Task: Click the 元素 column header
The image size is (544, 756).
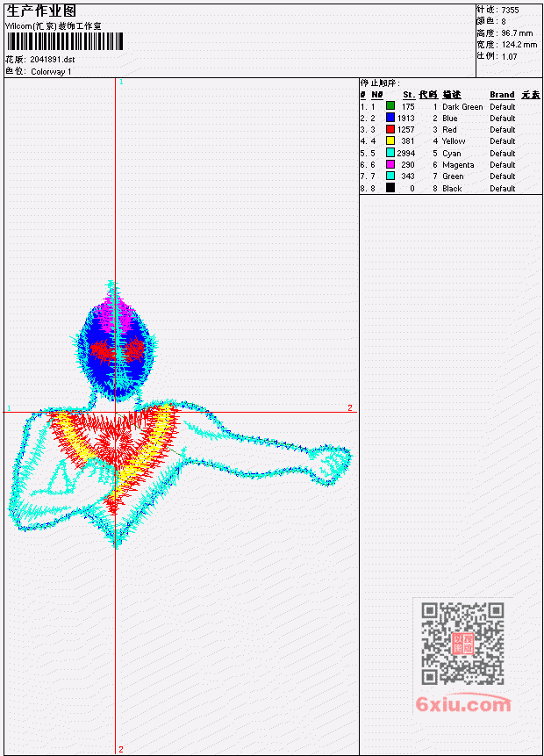Action: [x=531, y=95]
